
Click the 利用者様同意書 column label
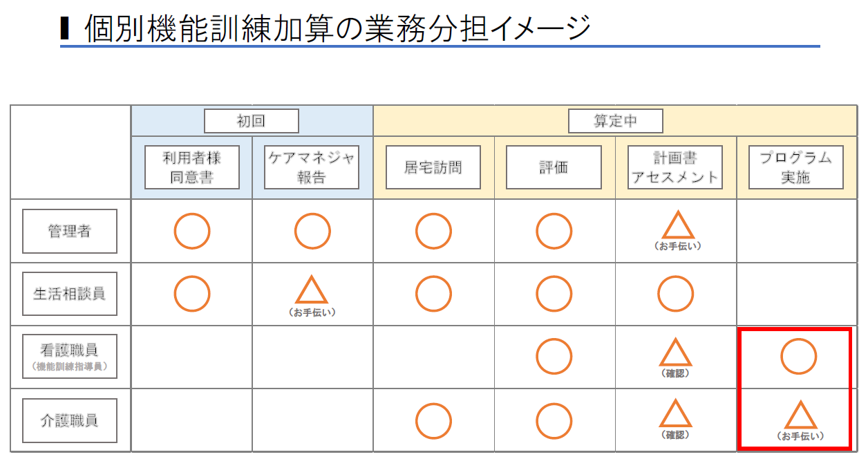(x=192, y=167)
